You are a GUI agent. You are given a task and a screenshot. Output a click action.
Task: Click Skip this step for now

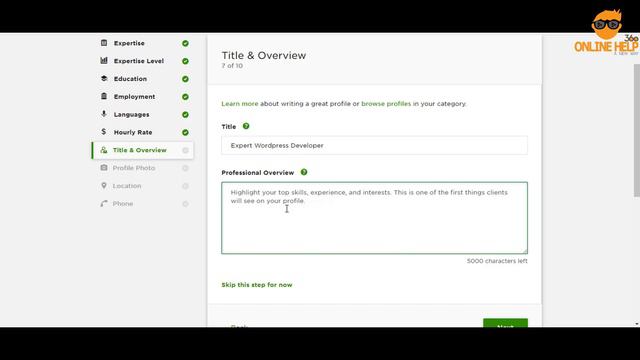coord(257,285)
